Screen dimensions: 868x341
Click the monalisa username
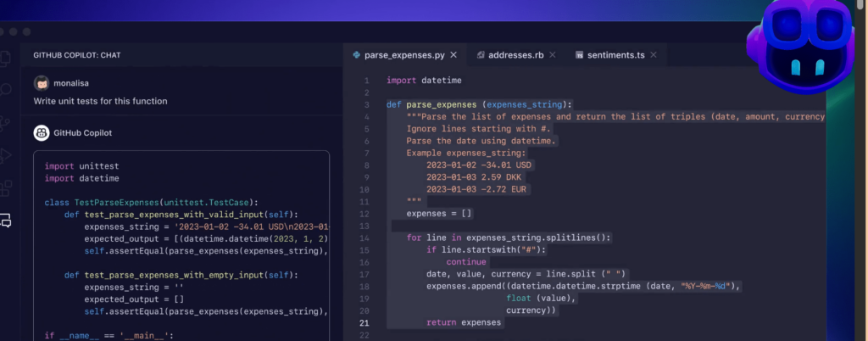tap(71, 83)
